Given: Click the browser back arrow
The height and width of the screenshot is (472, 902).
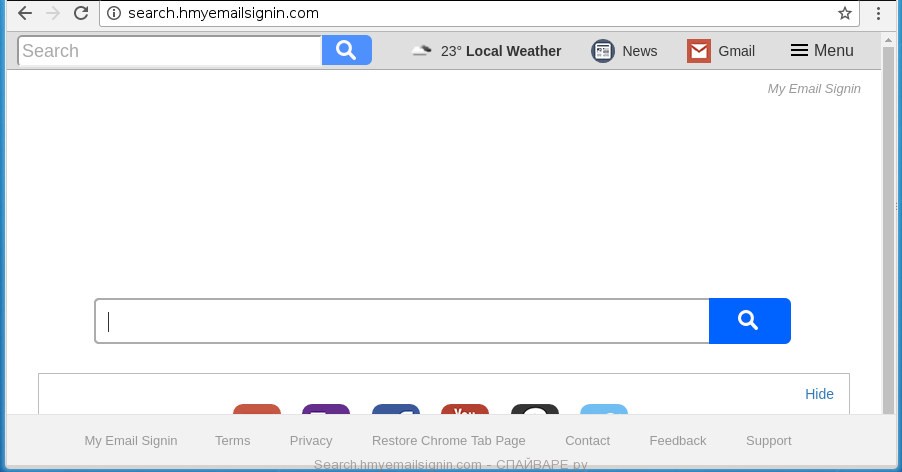Looking at the screenshot, I should (25, 13).
